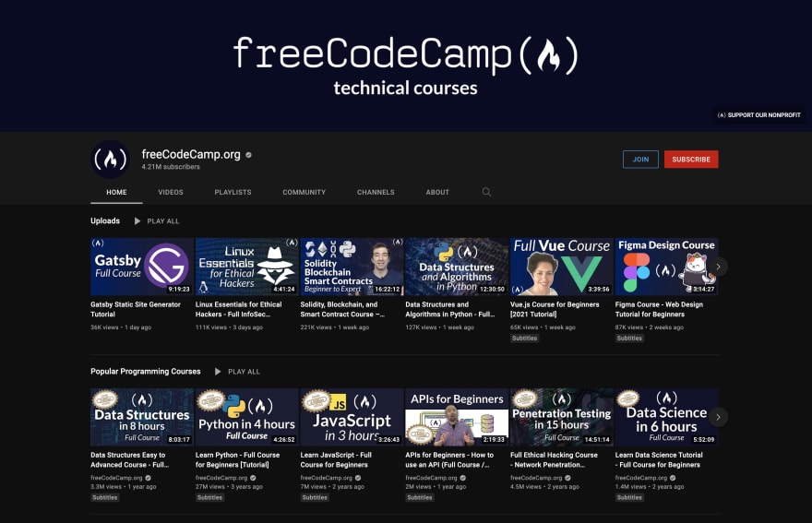
Task: Click title 'Learn JavaScript - Full Course for Beginners'
Action: (x=336, y=460)
